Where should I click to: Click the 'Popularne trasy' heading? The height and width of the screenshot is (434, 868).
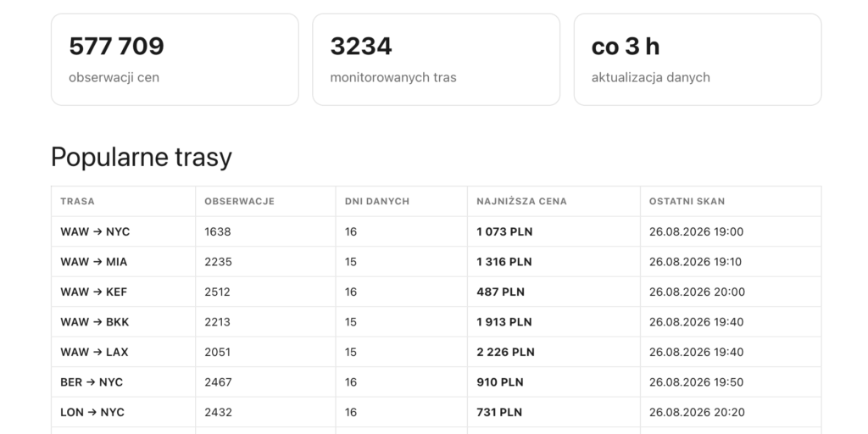142,157
